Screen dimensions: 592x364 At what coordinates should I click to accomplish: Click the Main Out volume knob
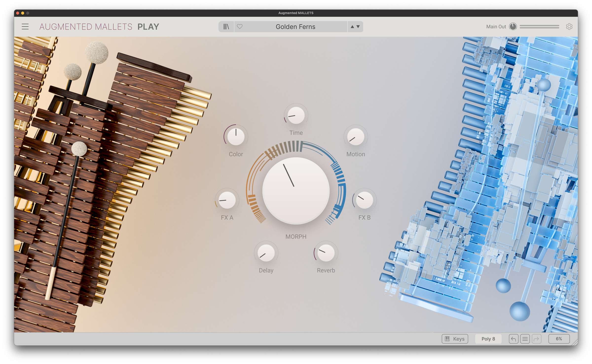coord(513,27)
